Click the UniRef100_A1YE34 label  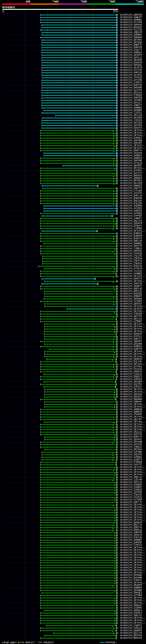(x=131, y=67)
